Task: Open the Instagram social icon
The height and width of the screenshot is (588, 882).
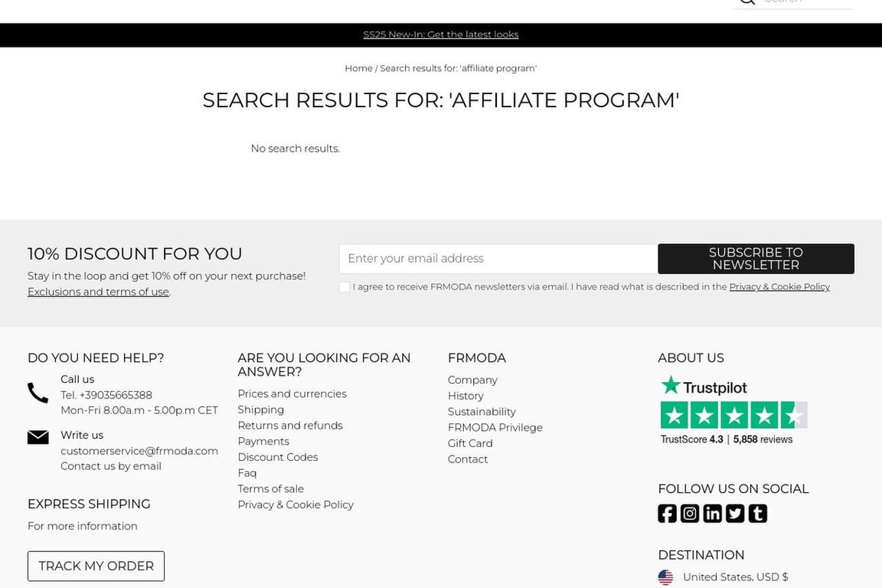Action: 690,514
